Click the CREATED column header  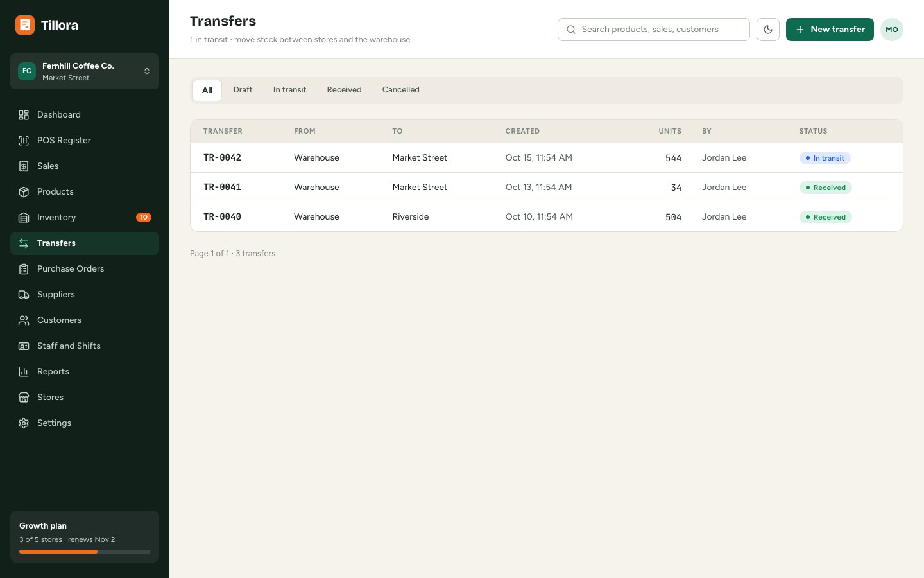click(x=522, y=132)
